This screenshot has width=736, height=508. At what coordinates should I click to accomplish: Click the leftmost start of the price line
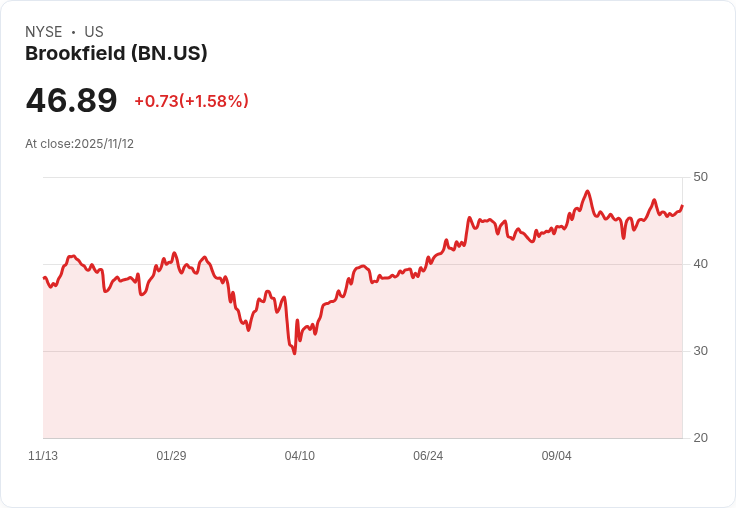(x=44, y=278)
